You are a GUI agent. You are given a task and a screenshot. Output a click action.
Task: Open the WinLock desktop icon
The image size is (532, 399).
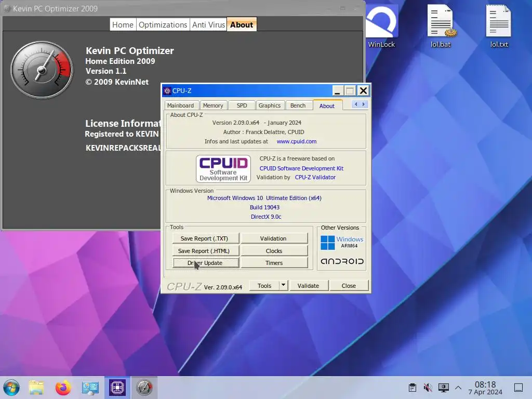(x=382, y=25)
